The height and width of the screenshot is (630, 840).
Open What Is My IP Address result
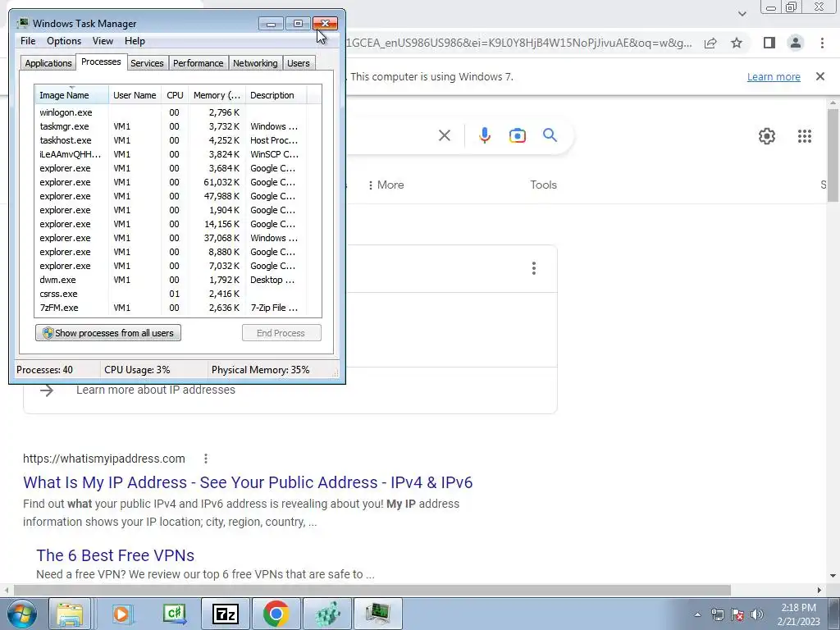click(248, 482)
